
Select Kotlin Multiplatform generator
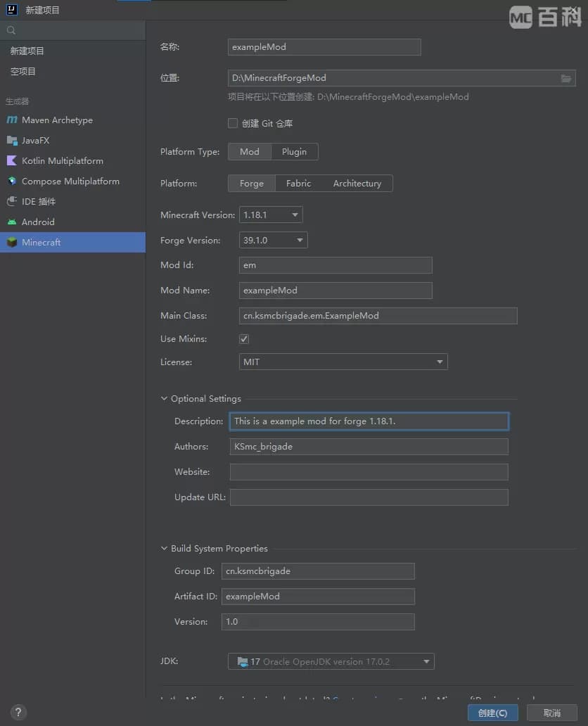72,160
